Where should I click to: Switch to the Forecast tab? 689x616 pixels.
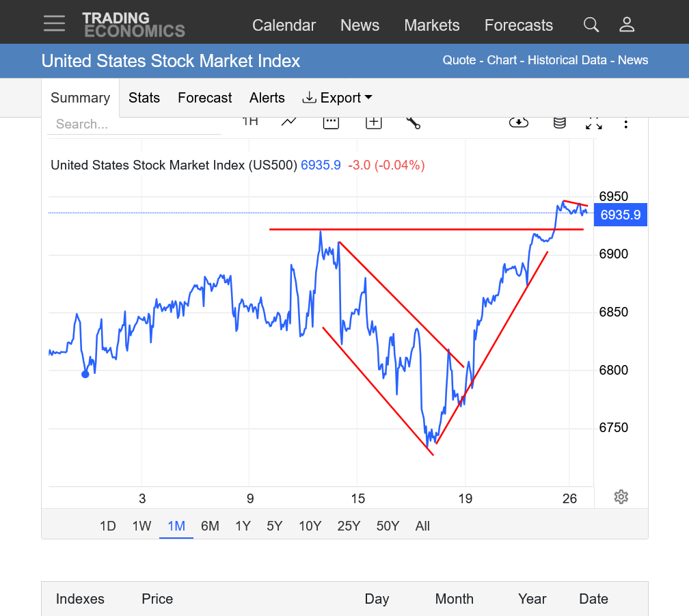tap(204, 98)
